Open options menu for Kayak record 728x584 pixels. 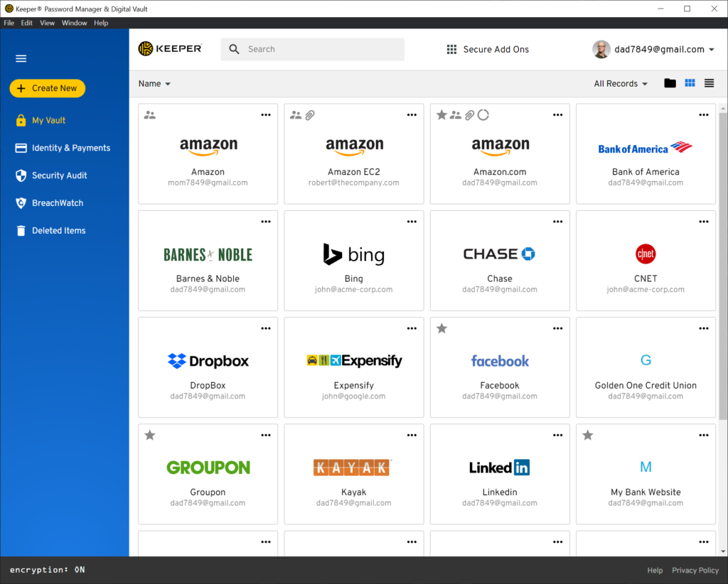412,435
